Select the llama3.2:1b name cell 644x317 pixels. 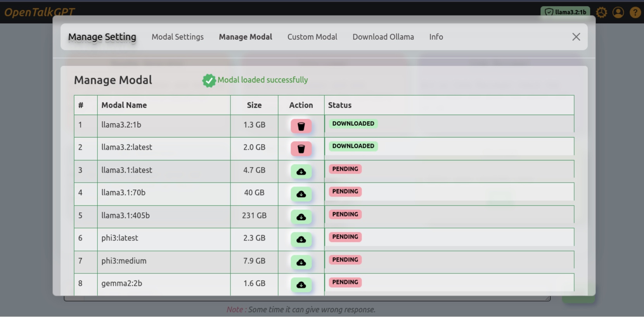164,126
